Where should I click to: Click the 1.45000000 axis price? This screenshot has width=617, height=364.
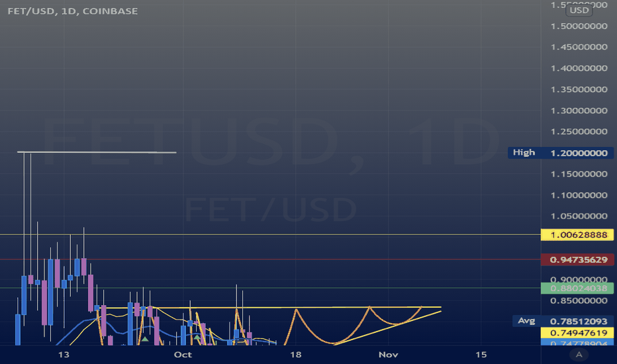[x=579, y=47]
